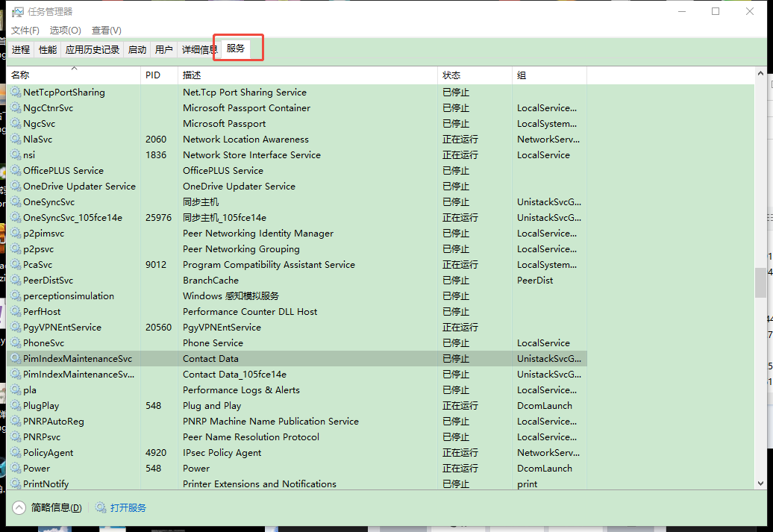Click the PeerDist group cell
The width and height of the screenshot is (773, 532).
point(535,280)
